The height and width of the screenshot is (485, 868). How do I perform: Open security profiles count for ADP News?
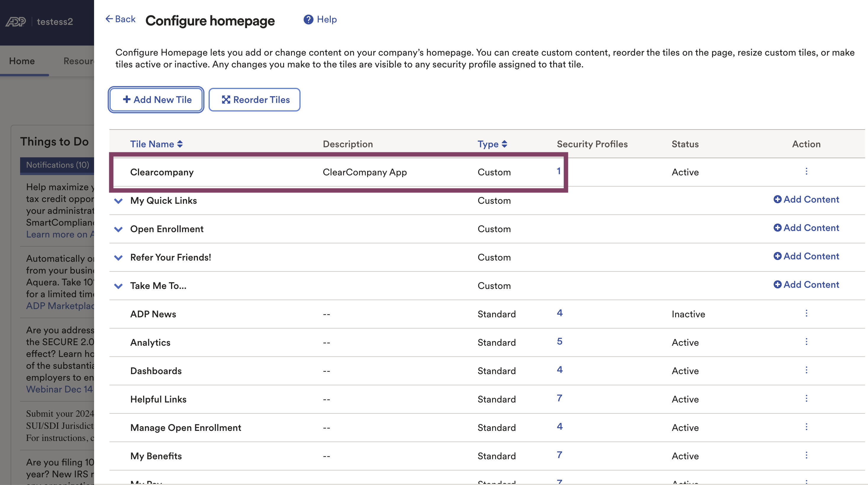[560, 313]
